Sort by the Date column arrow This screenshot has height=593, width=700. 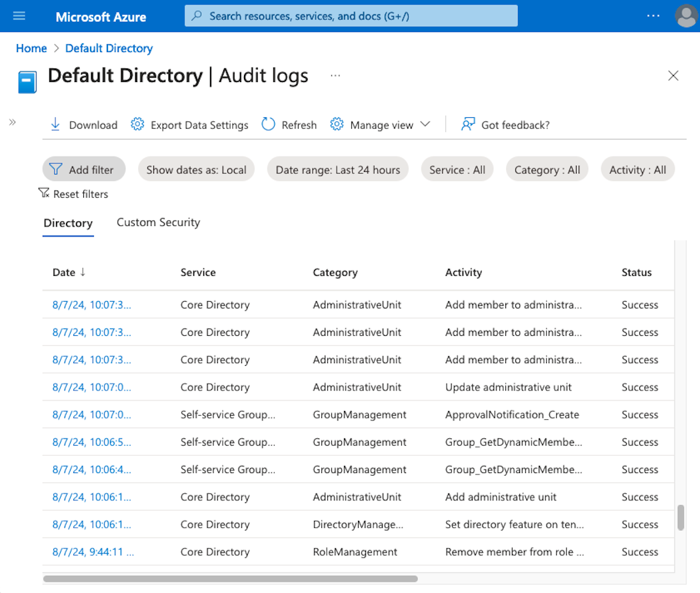point(83,273)
